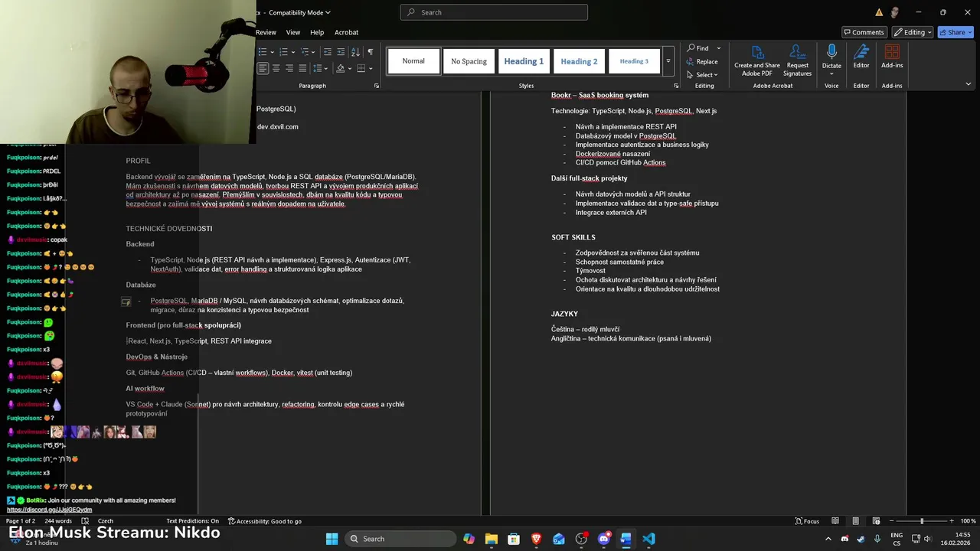Open Visual Studio Code from taskbar
Viewport: 980px width, 551px height.
coord(648,539)
